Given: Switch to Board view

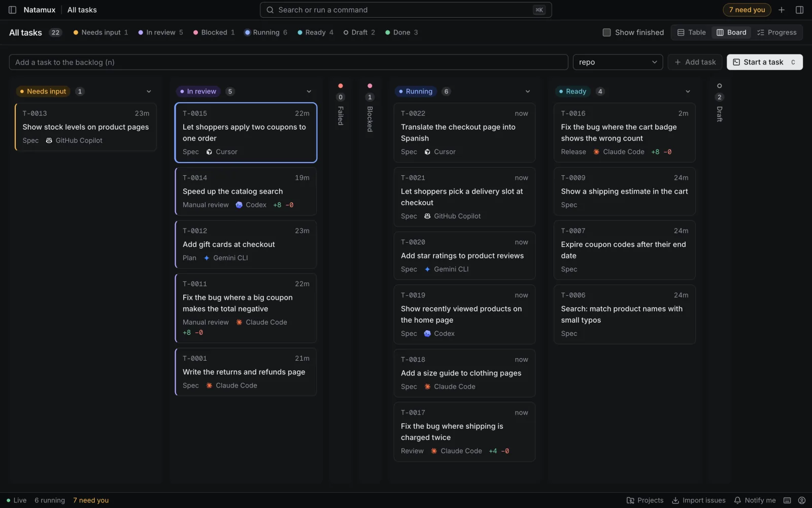Looking at the screenshot, I should (731, 33).
